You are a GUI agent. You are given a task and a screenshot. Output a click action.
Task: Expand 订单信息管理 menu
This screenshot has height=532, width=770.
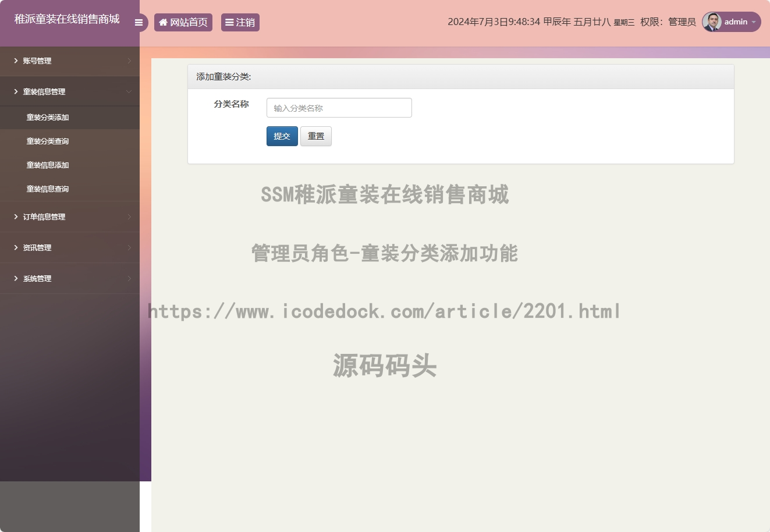70,217
